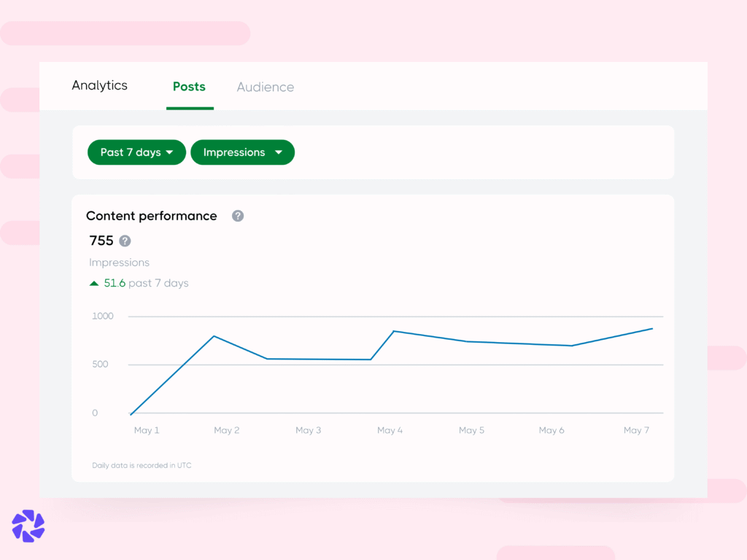Click the Analytics heading
The width and height of the screenshot is (747, 560).
point(99,85)
